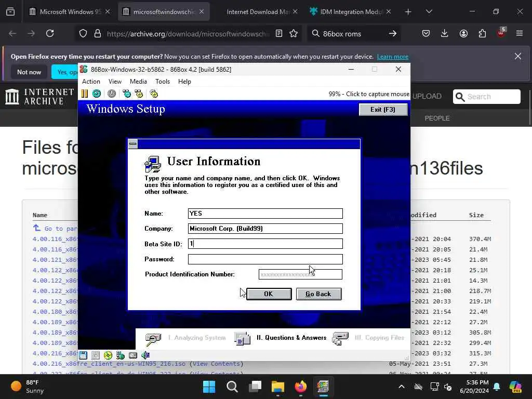This screenshot has height=399, width=532.
Task: Open the Tools menu in 86Box
Action: coord(163,82)
